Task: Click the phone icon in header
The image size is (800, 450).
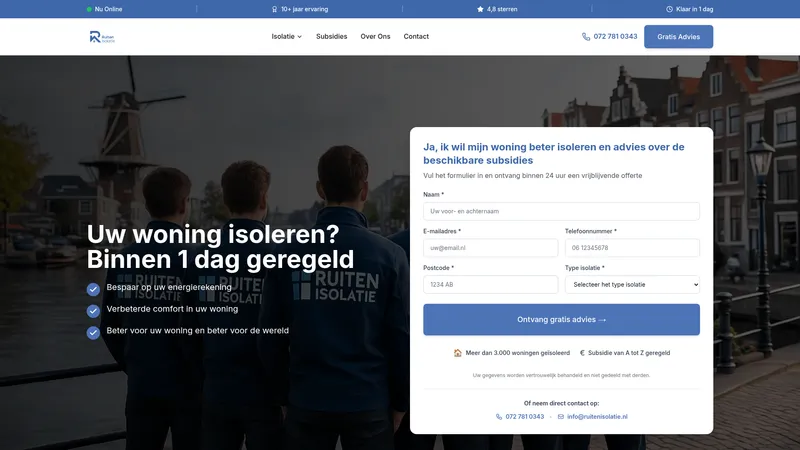Action: (586, 37)
